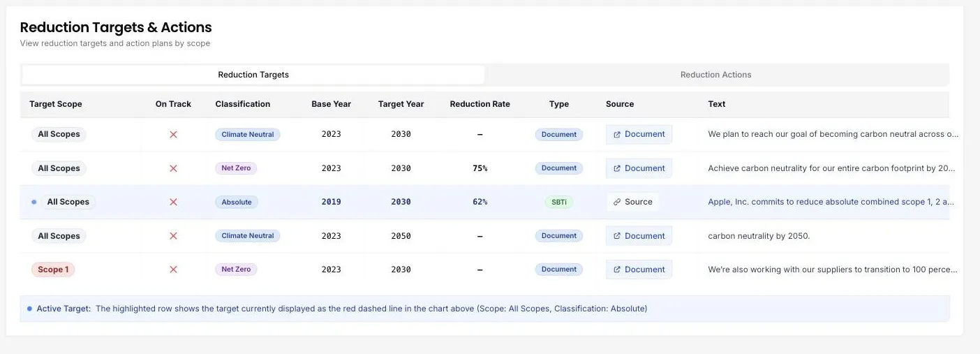The height and width of the screenshot is (354, 980).
Task: Click the Type column header
Action: point(559,104)
